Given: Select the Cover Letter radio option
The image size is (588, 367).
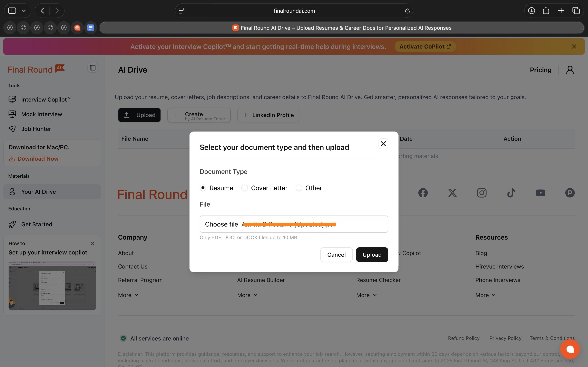Looking at the screenshot, I should click(x=244, y=188).
